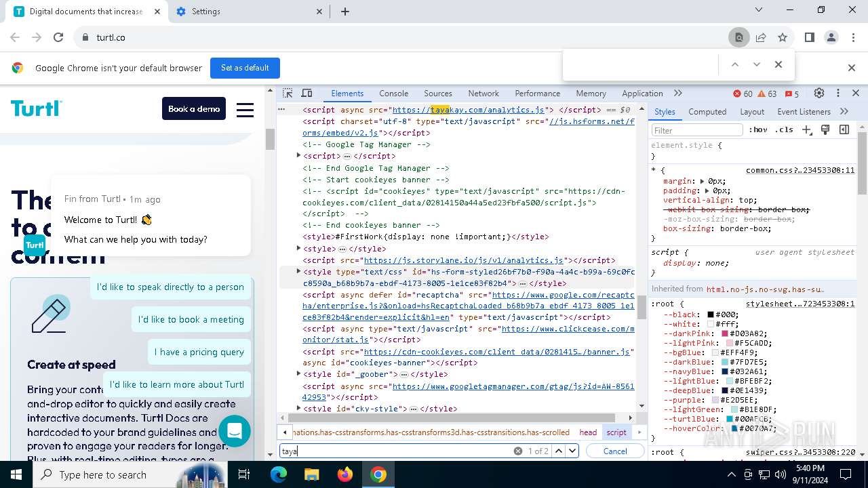The height and width of the screenshot is (488, 868).
Task: Click Book a demo button
Action: point(194,108)
